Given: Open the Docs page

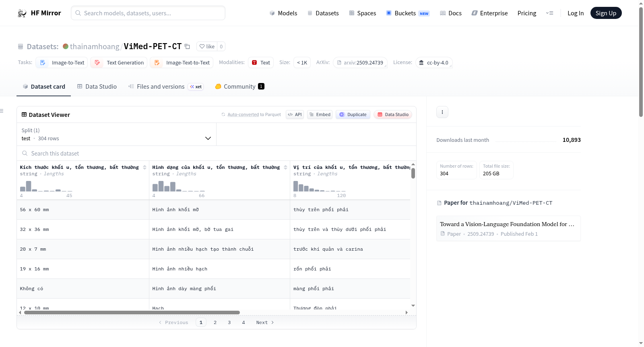Looking at the screenshot, I should (450, 13).
